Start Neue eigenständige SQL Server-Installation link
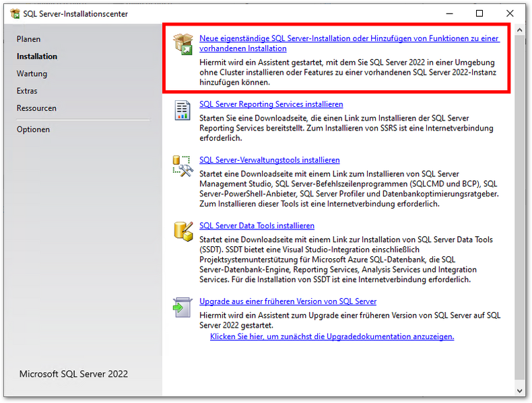The image size is (532, 403). point(349,39)
